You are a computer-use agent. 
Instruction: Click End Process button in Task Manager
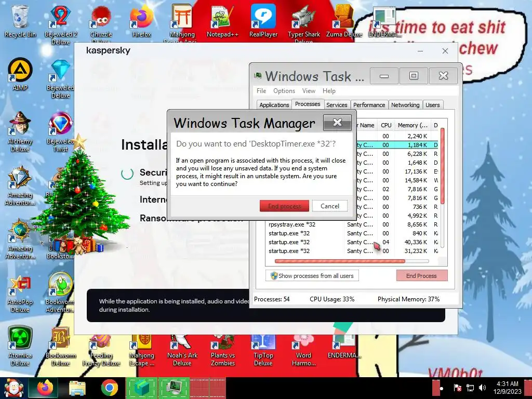(422, 275)
